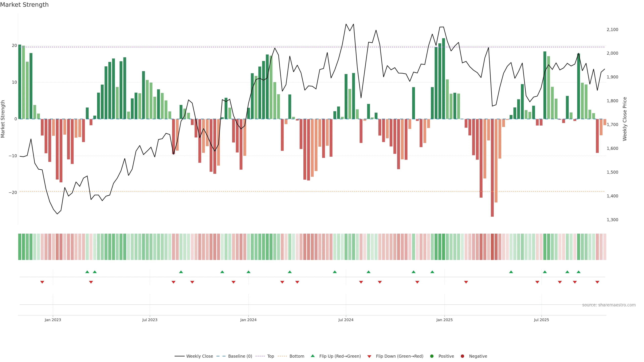Click the rightmost green flip-up triangle marker
This screenshot has width=644, height=362.
578,272
